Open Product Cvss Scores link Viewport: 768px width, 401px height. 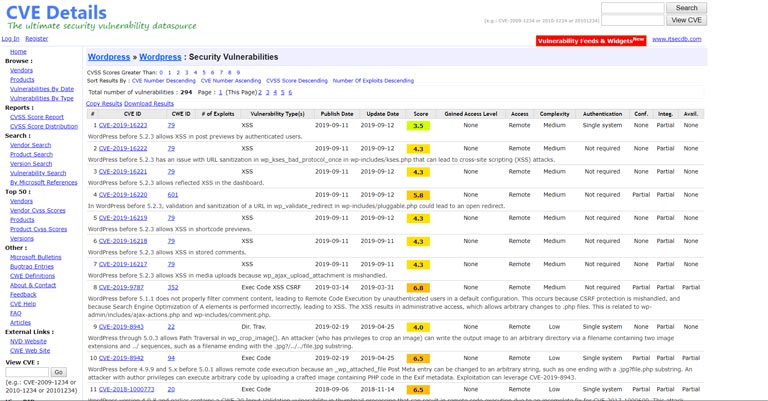click(38, 229)
